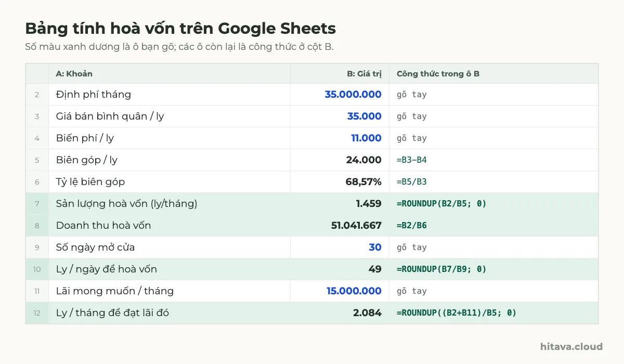This screenshot has height=364, width=624.
Task: Click the blue value 11.000
Action: click(x=367, y=138)
